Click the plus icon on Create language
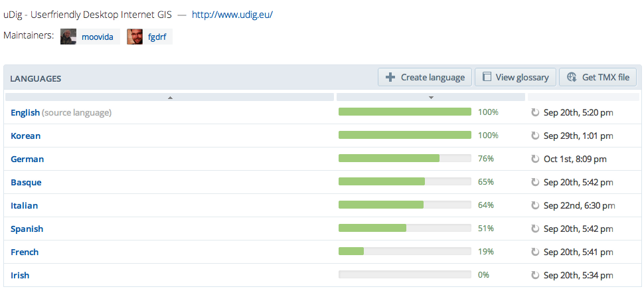Image resolution: width=644 pixels, height=291 pixels. click(x=390, y=77)
